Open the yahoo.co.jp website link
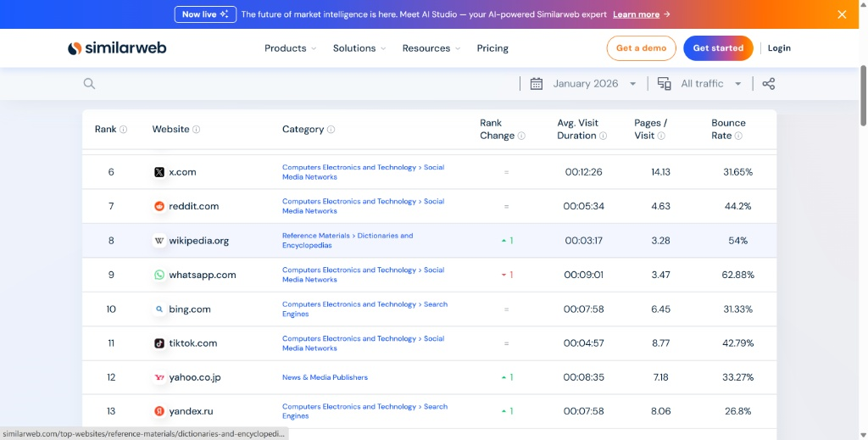Viewport: 868px width, 440px height. pos(195,377)
